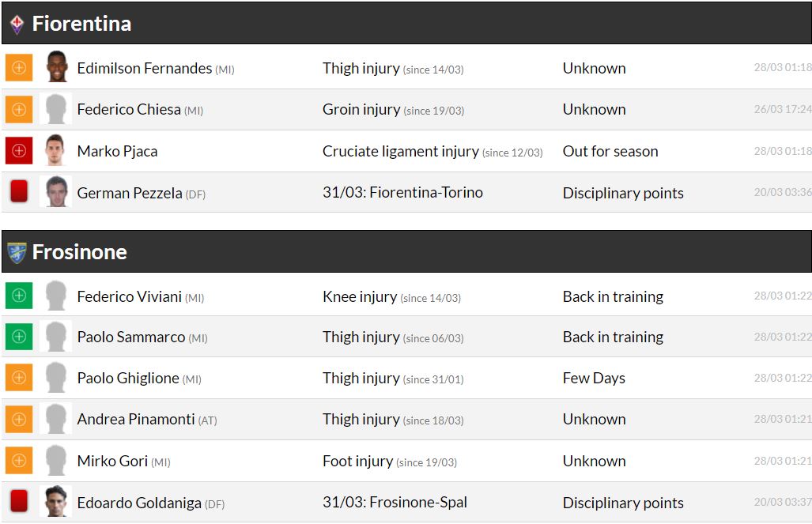
Task: Click green recovery icon beside Federico Viviani
Action: (x=19, y=296)
